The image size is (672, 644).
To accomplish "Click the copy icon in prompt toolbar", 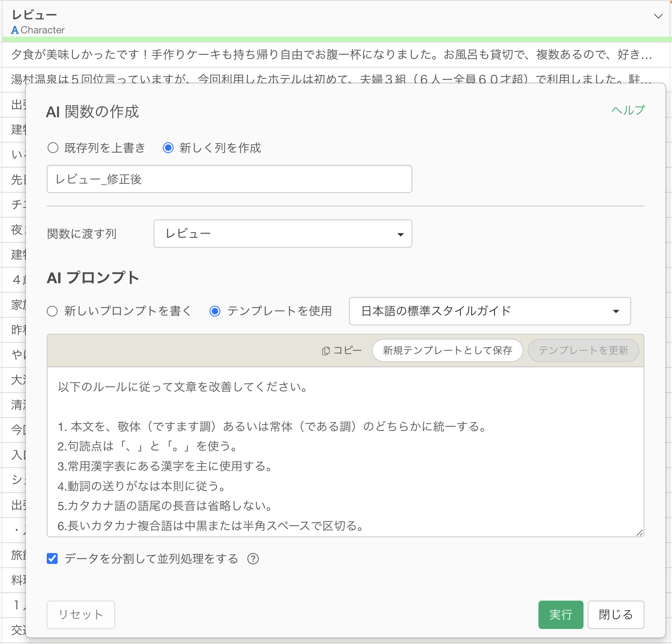I will pyautogui.click(x=326, y=351).
